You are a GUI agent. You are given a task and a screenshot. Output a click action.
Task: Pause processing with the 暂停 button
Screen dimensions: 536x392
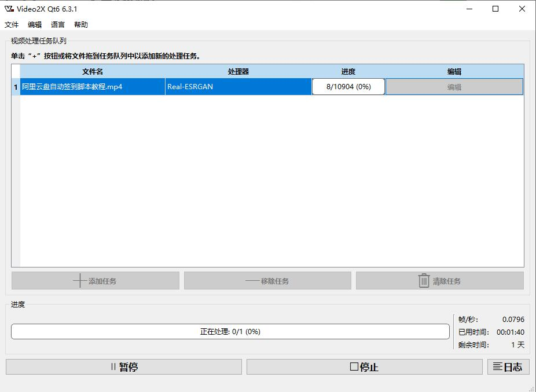coord(123,367)
